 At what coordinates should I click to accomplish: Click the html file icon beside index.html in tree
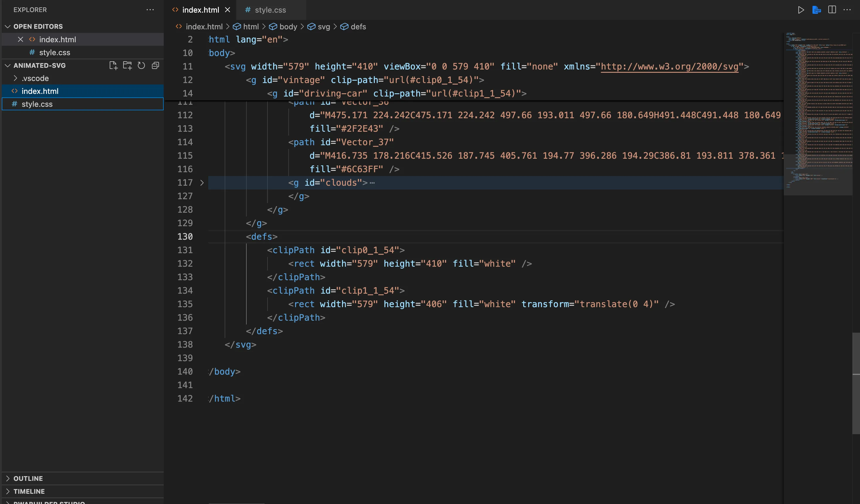pyautogui.click(x=14, y=91)
